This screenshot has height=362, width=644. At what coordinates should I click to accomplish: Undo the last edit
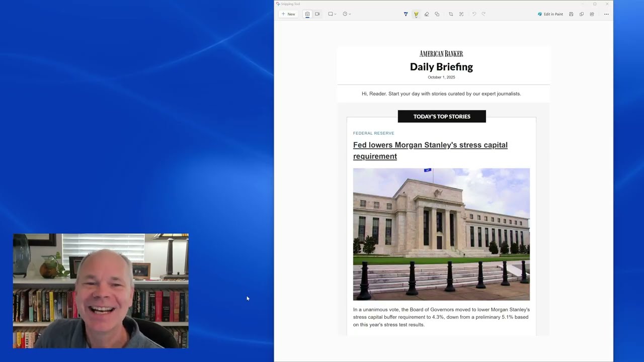(474, 14)
